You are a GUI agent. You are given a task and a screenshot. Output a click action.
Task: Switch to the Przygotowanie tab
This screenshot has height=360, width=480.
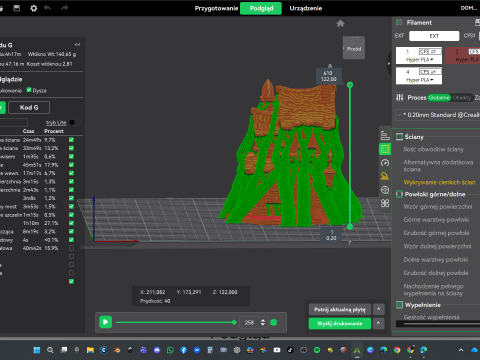(x=216, y=8)
